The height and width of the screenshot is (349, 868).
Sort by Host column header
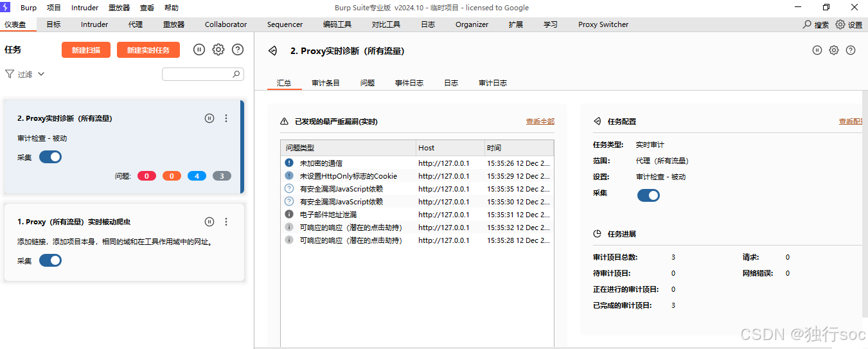450,148
